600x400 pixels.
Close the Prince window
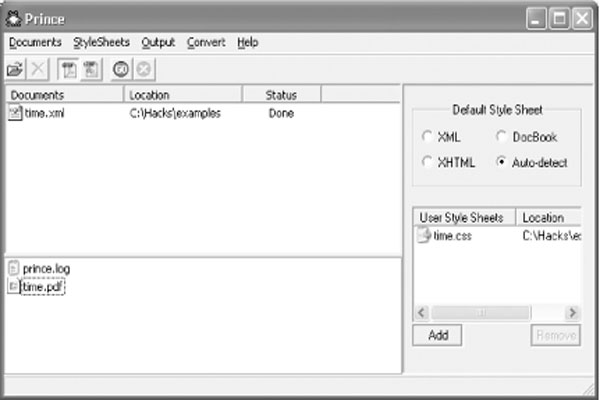pos(582,18)
